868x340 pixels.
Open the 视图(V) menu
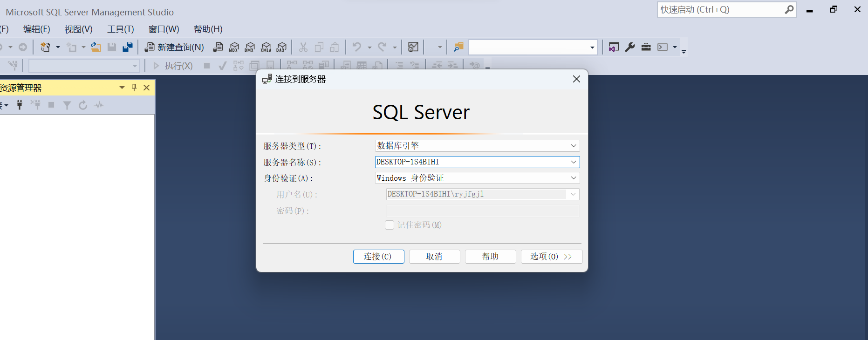coord(79,29)
